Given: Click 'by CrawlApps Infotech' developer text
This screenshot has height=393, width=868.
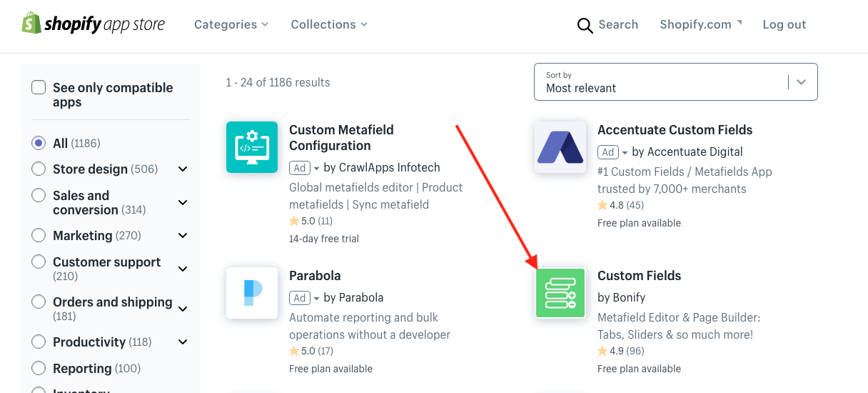Looking at the screenshot, I should pyautogui.click(x=382, y=168).
